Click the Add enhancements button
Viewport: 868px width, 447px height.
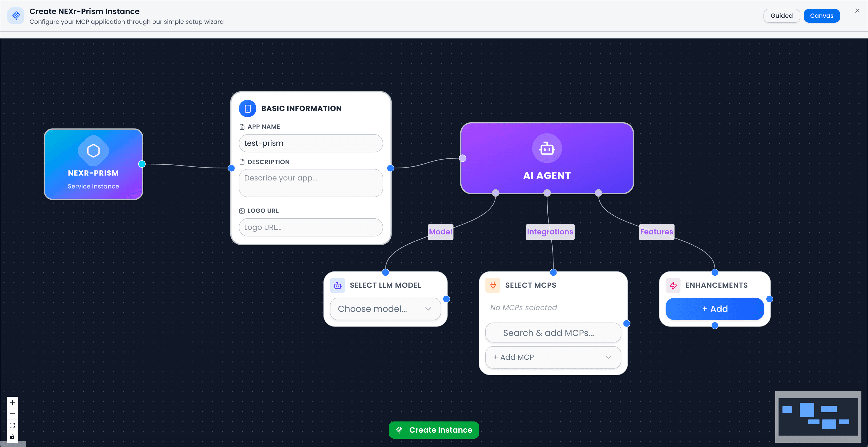click(x=714, y=308)
